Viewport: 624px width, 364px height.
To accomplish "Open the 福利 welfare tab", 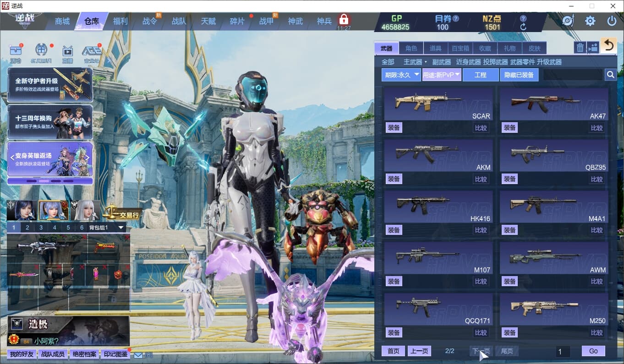I will point(120,21).
